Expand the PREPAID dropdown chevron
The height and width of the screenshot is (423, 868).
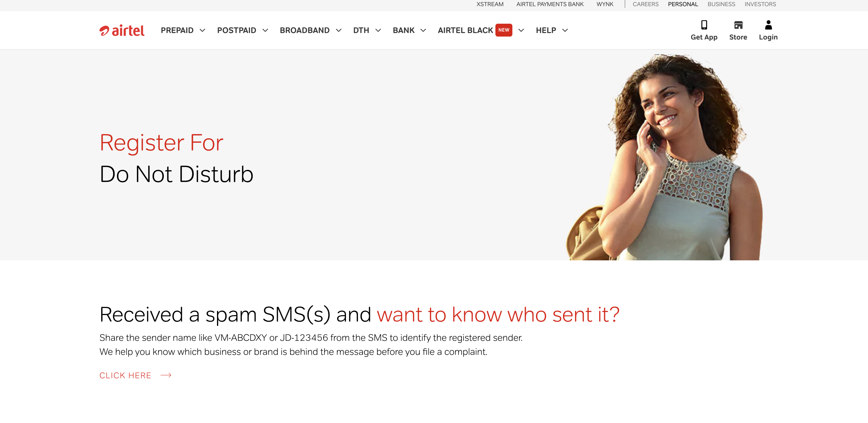tap(202, 30)
